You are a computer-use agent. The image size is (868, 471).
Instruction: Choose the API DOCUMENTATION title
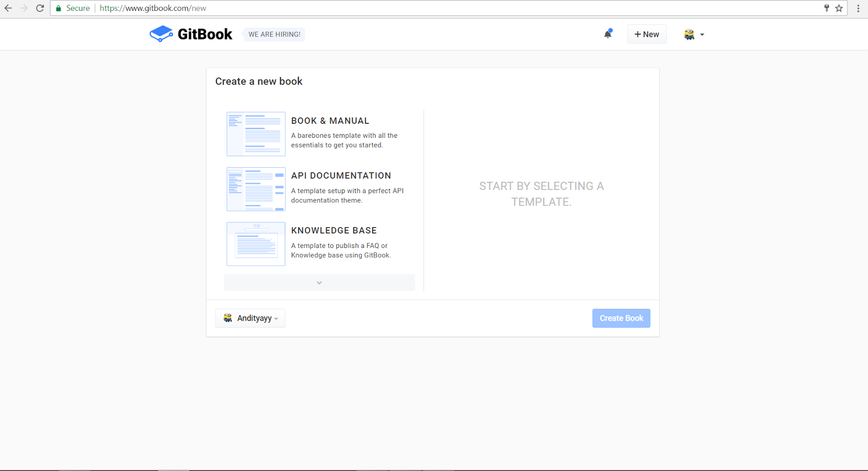tap(341, 176)
